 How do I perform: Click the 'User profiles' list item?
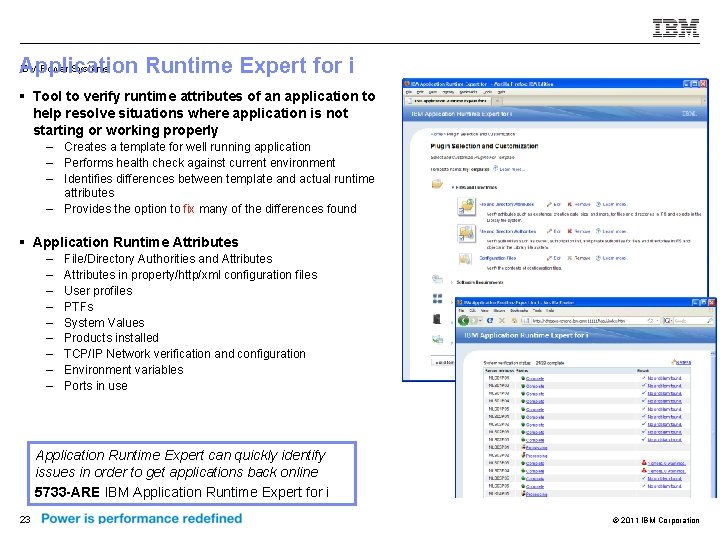pos(98,291)
